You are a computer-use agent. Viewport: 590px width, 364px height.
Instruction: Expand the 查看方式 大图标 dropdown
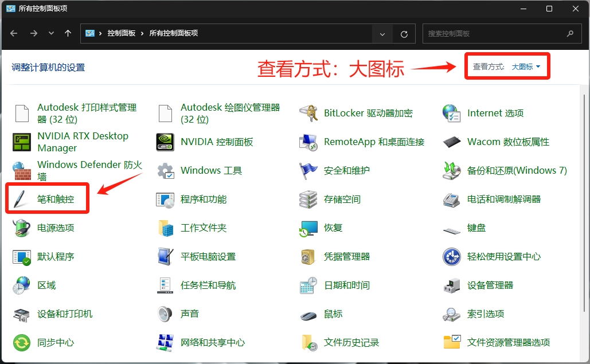[526, 67]
